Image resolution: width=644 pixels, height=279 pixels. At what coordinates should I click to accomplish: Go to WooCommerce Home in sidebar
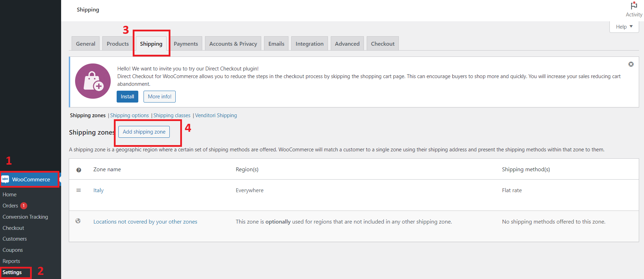tap(9, 195)
